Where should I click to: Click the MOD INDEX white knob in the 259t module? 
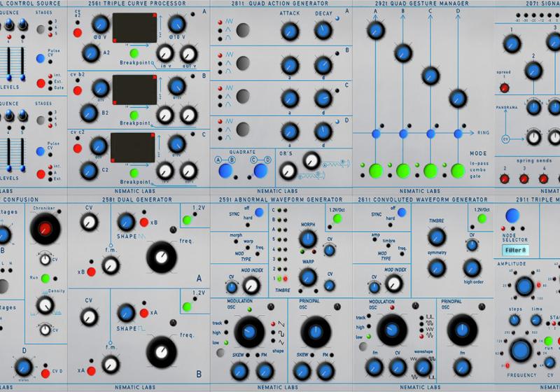pos(251,286)
